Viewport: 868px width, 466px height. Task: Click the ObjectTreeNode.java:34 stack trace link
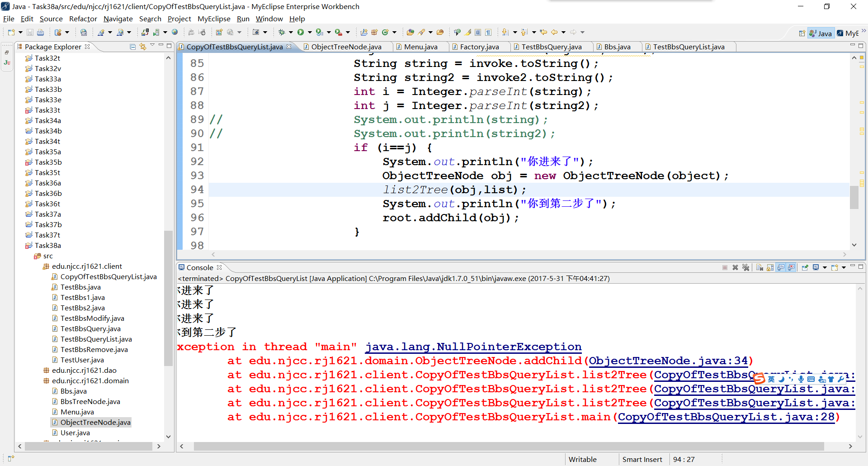pos(668,361)
